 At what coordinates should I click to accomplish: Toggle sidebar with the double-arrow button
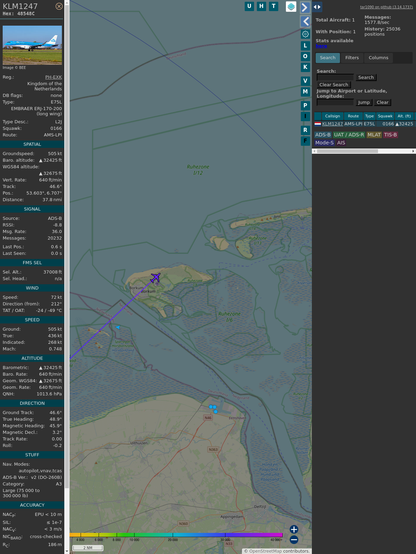(317, 7)
